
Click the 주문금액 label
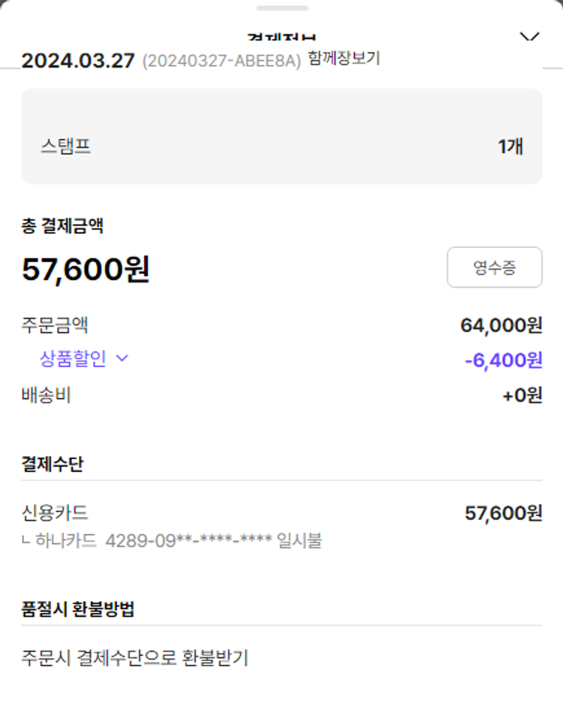[55, 325]
